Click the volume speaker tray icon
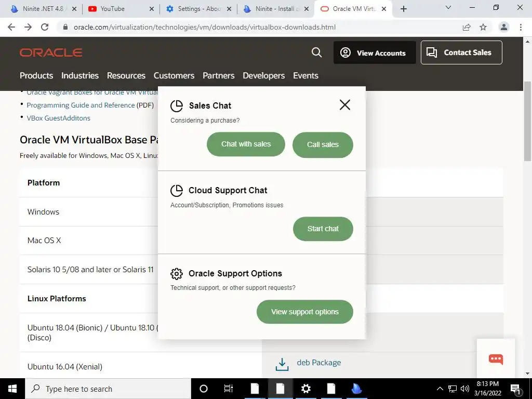532x399 pixels. pos(465,389)
